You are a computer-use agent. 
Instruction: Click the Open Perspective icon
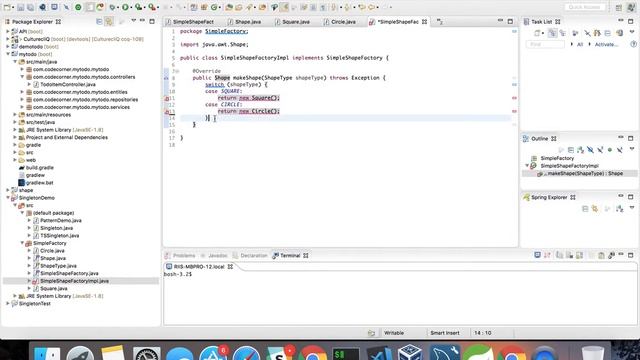[x=619, y=7]
